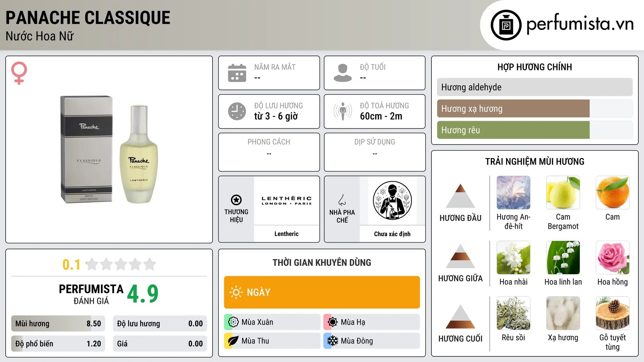
Task: Click the Mùi hương 8.50 score bar
Action: point(58,324)
